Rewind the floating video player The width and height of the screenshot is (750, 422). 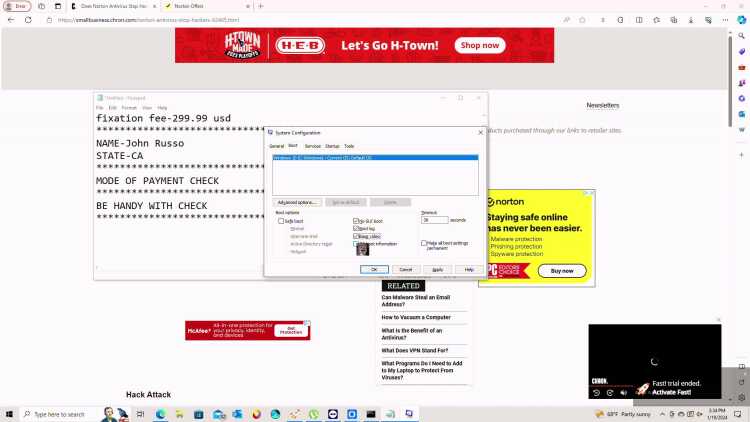click(596, 393)
